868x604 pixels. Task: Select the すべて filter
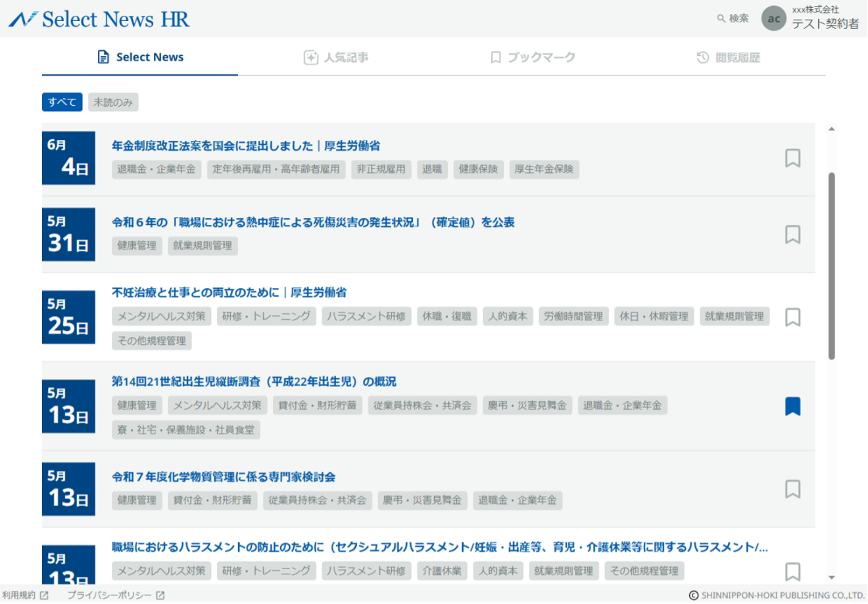(x=62, y=102)
